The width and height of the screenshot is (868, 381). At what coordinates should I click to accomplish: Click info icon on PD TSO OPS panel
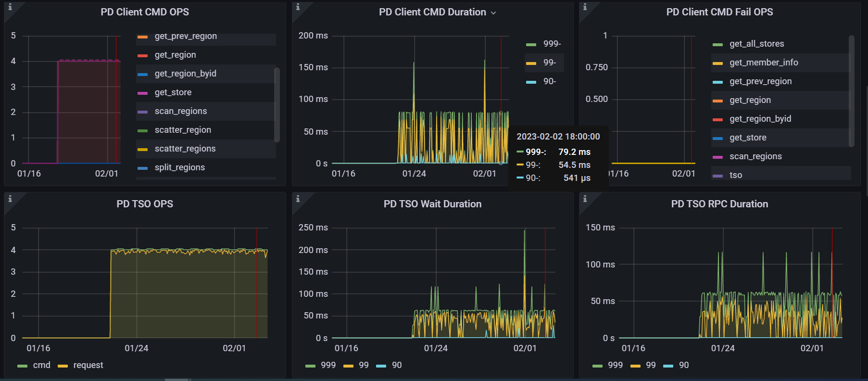pos(10,199)
